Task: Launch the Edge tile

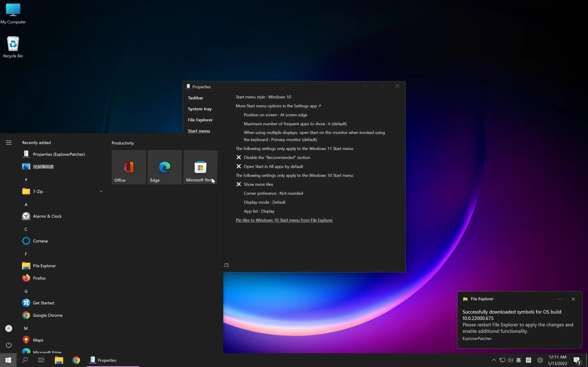Action: 164,167
